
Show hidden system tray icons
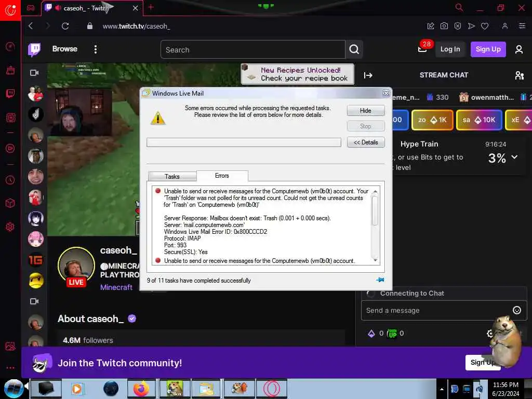[442, 389]
